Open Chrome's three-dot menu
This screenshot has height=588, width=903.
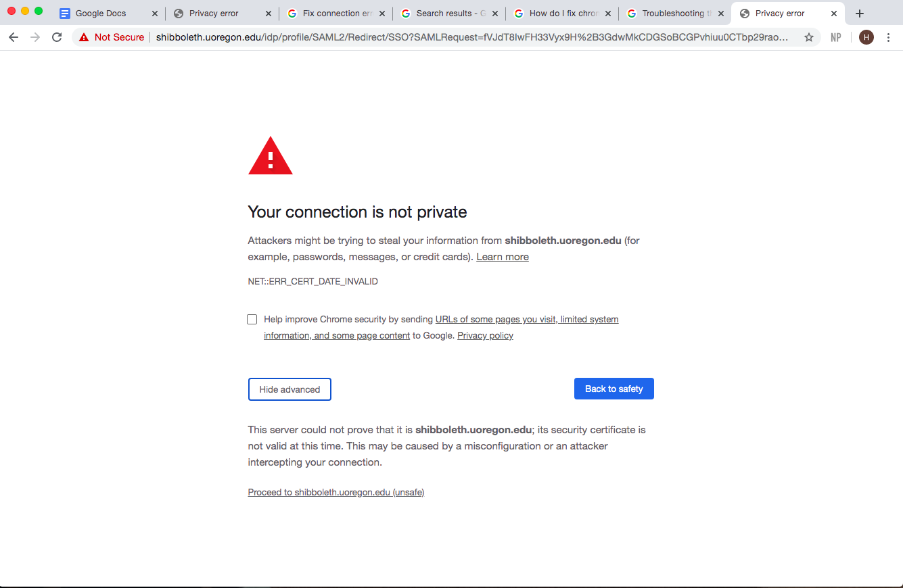click(889, 37)
